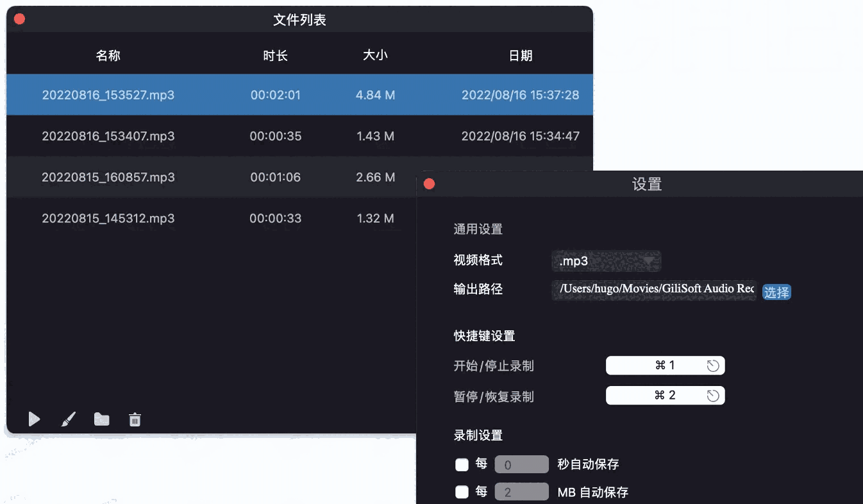
Task: Enable auto-save every N seconds
Action: [463, 464]
